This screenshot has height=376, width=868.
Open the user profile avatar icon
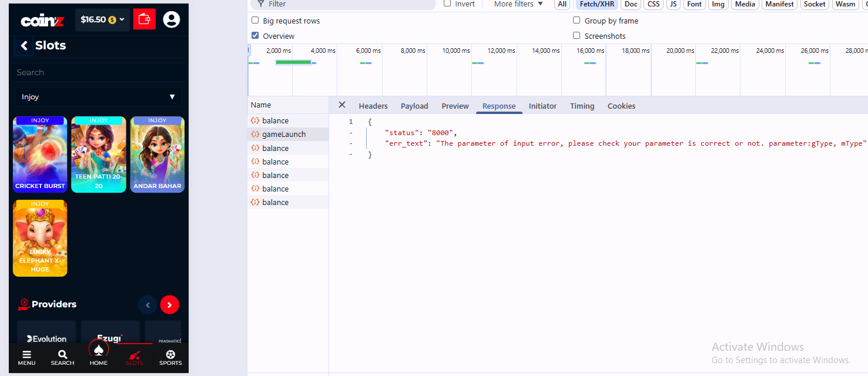coord(171,19)
